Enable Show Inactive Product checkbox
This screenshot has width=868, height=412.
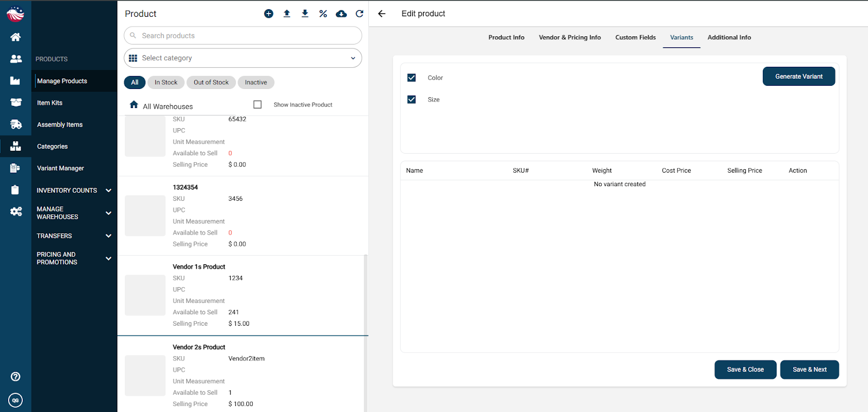(x=258, y=104)
